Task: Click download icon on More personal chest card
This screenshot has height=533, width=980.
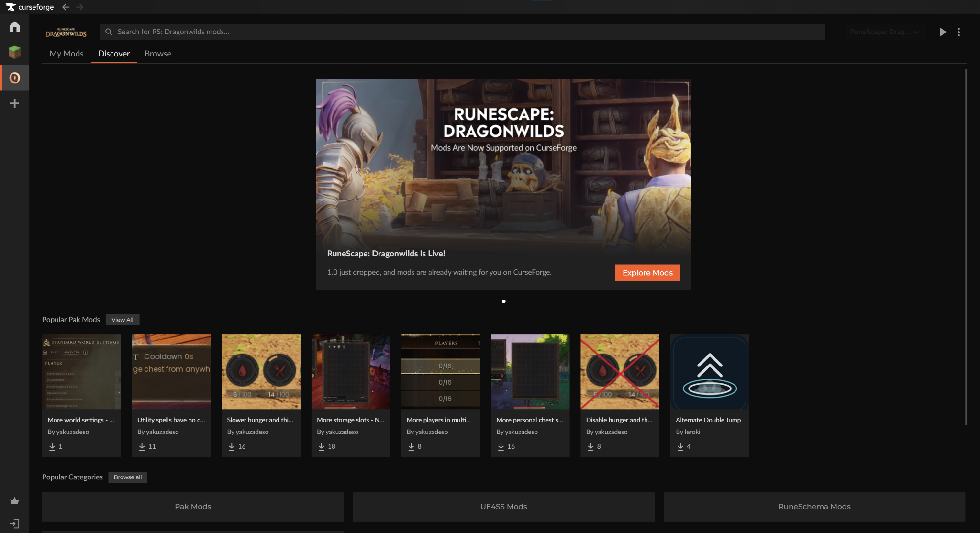Action: (x=501, y=446)
